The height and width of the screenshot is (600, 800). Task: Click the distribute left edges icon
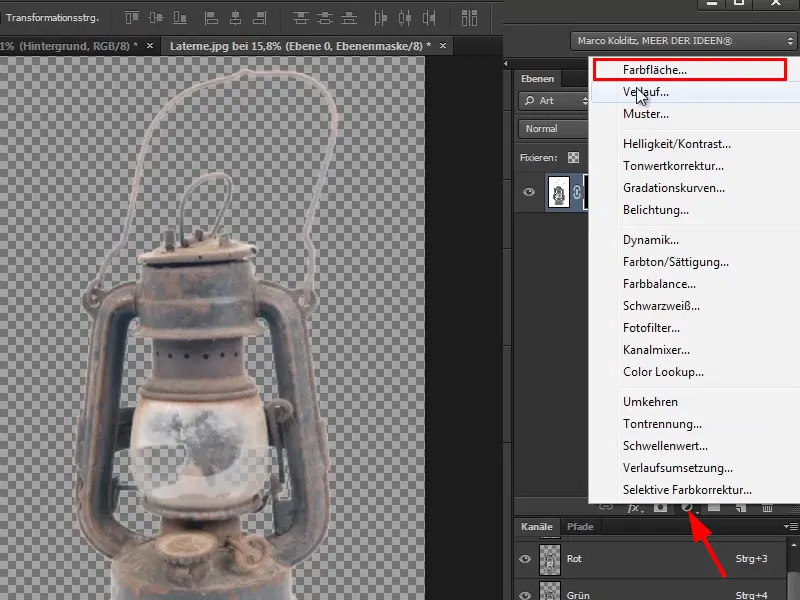pyautogui.click(x=381, y=18)
